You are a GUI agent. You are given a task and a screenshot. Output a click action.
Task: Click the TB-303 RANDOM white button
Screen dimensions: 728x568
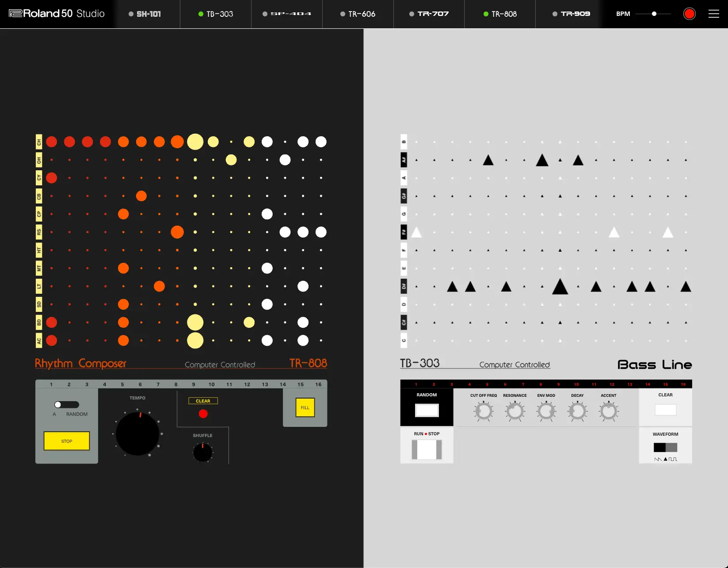coord(427,411)
